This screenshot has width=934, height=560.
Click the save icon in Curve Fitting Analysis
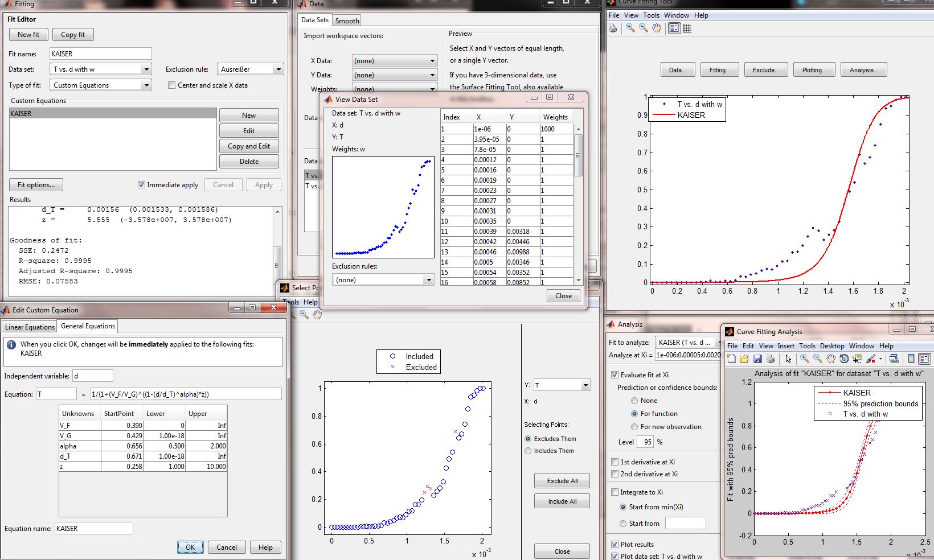pos(757,359)
